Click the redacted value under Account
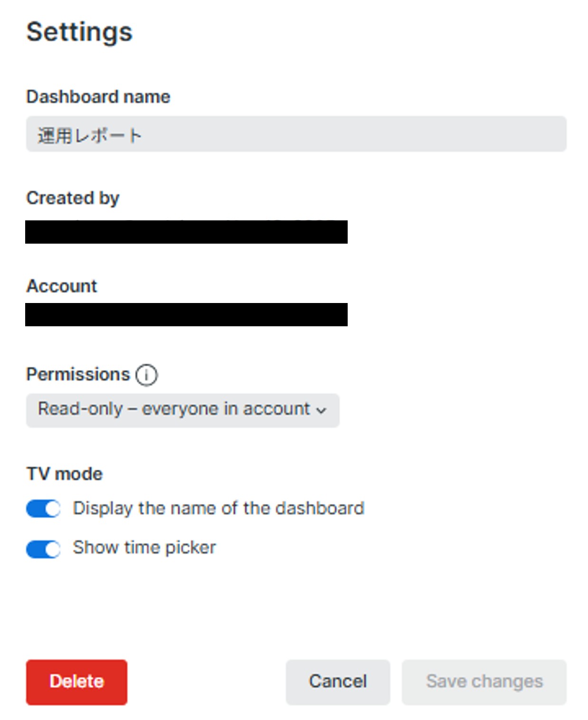This screenshot has height=720, width=588. 186,314
